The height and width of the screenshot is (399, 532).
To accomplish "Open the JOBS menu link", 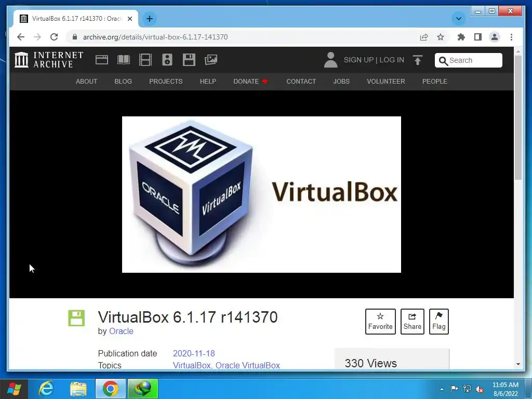I will (341, 82).
